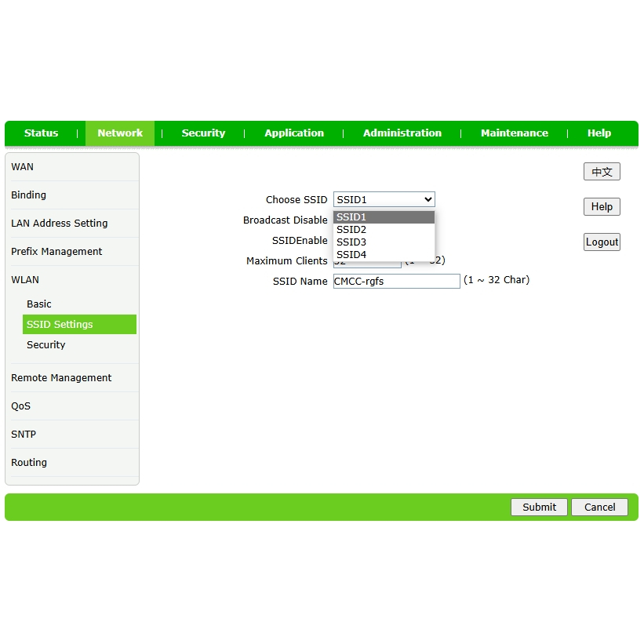Screen dimensions: 644x644
Task: Open the Status tab
Action: pos(41,133)
